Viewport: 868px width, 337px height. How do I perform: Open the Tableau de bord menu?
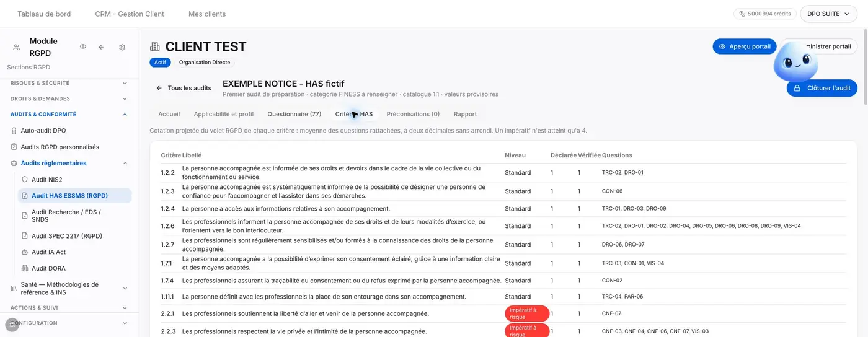[44, 14]
